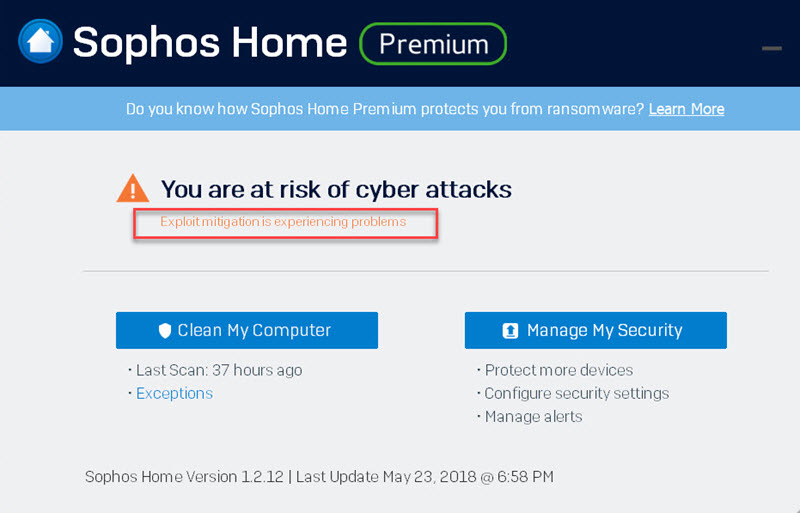Click the ransomware protection banner text
800x513 pixels.
(x=385, y=109)
